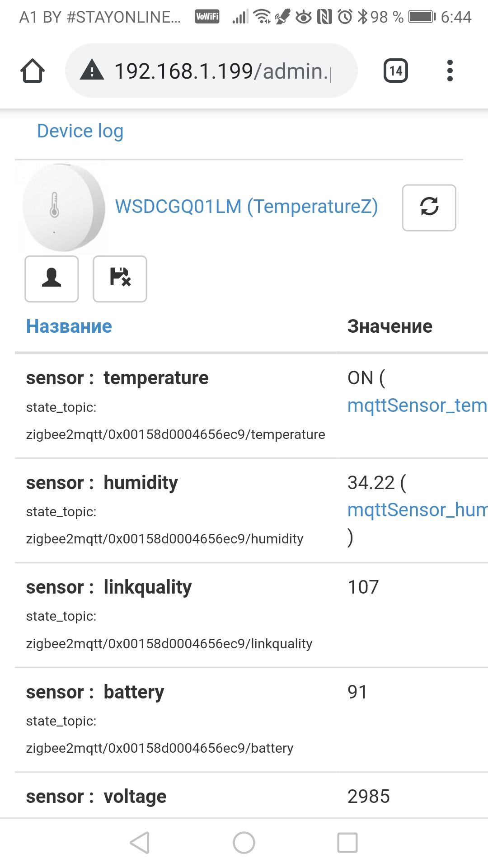Image resolution: width=488 pixels, height=868 pixels.
Task: Refresh the WSDCGQ01LM device state
Action: [428, 208]
